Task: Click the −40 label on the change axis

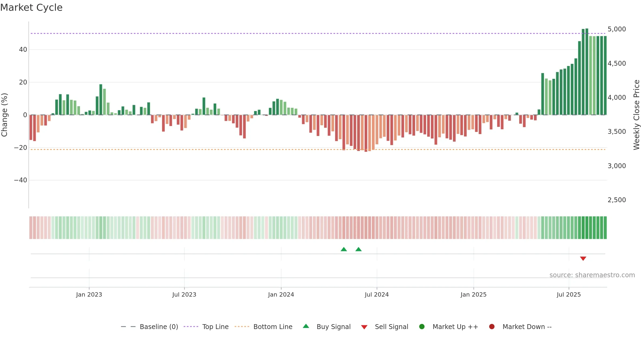Action: pyautogui.click(x=21, y=180)
